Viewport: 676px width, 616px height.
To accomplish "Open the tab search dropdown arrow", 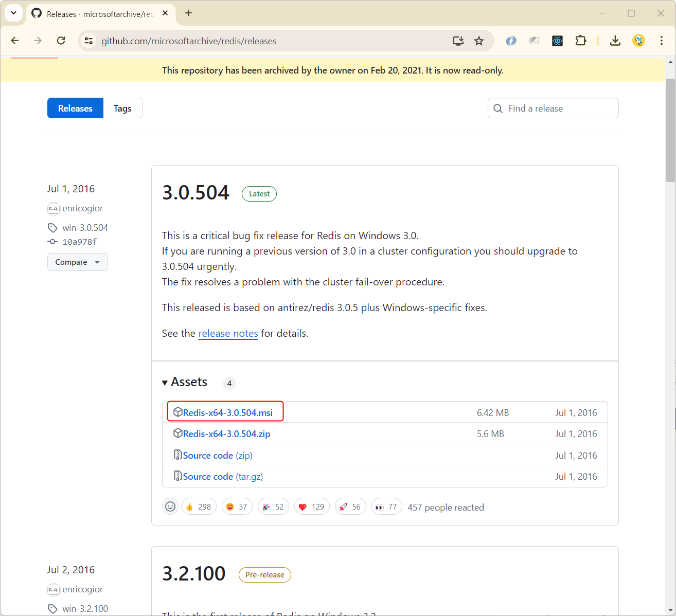I will (13, 13).
